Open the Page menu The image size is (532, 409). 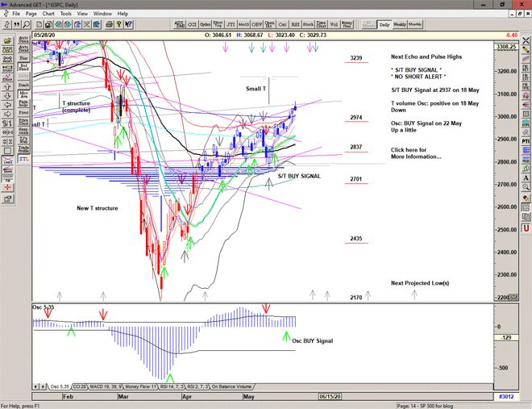[31, 14]
